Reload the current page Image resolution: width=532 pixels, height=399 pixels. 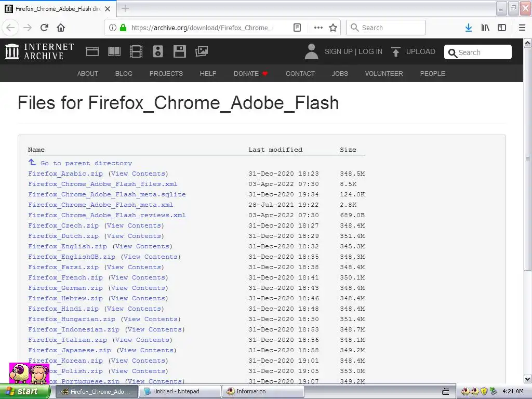(45, 28)
